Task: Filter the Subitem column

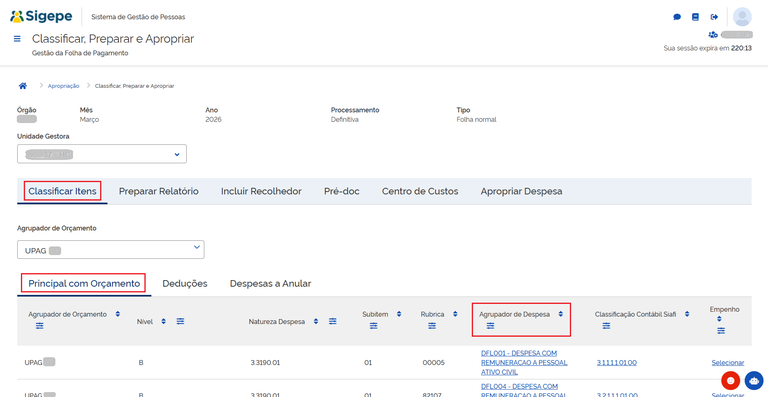Action: click(373, 326)
